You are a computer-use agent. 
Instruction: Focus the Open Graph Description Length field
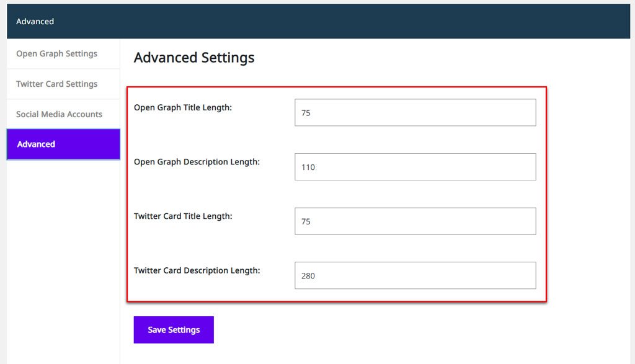415,167
